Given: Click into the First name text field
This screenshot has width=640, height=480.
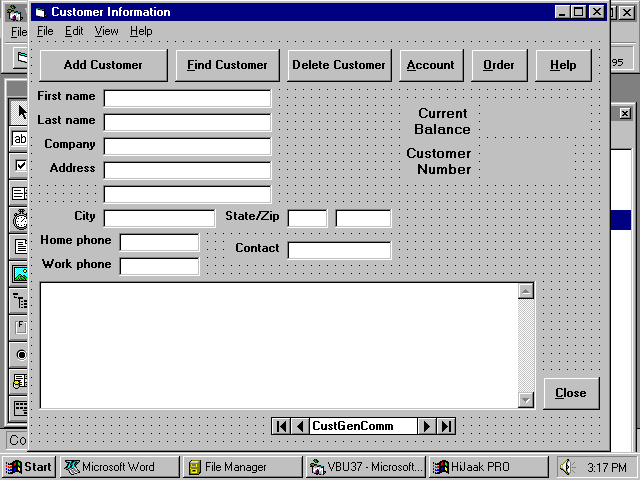Looking at the screenshot, I should pos(187,98).
